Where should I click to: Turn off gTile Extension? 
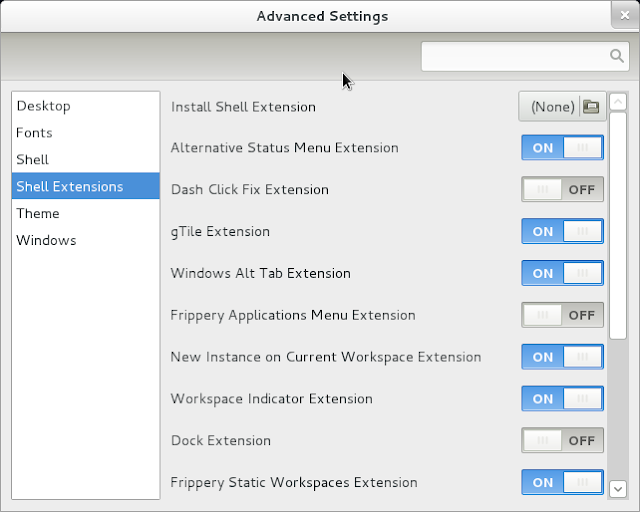pyautogui.click(x=562, y=231)
